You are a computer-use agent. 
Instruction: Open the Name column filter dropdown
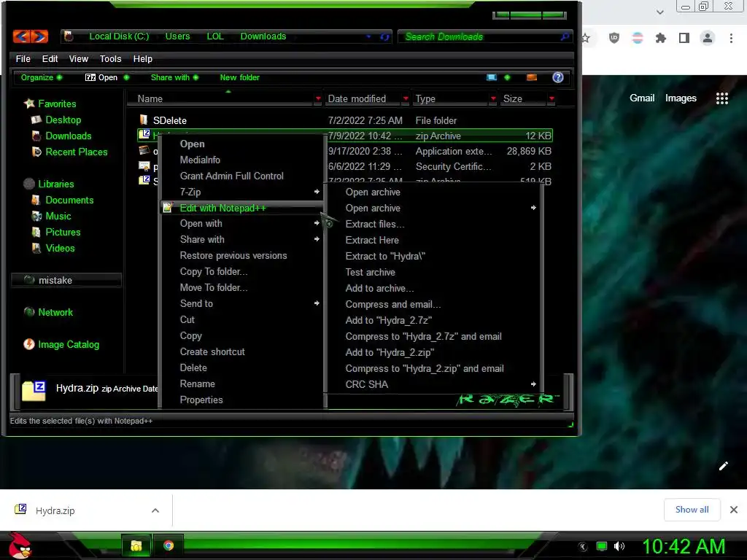coord(318,98)
